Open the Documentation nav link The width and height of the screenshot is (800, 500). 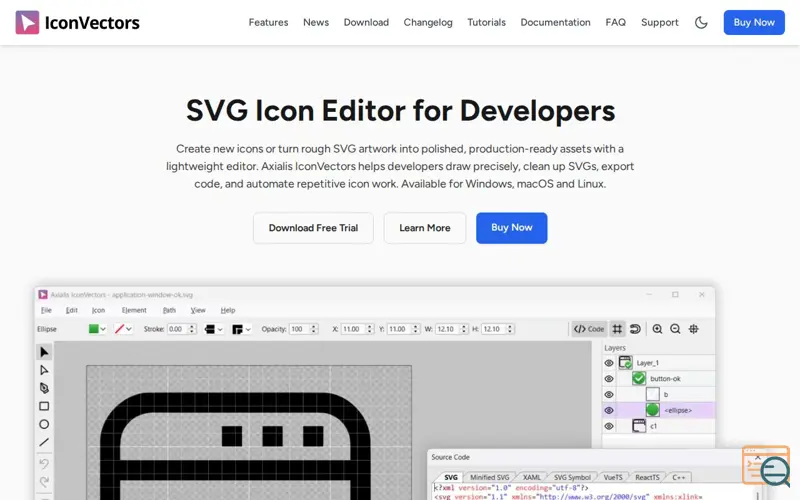555,22
